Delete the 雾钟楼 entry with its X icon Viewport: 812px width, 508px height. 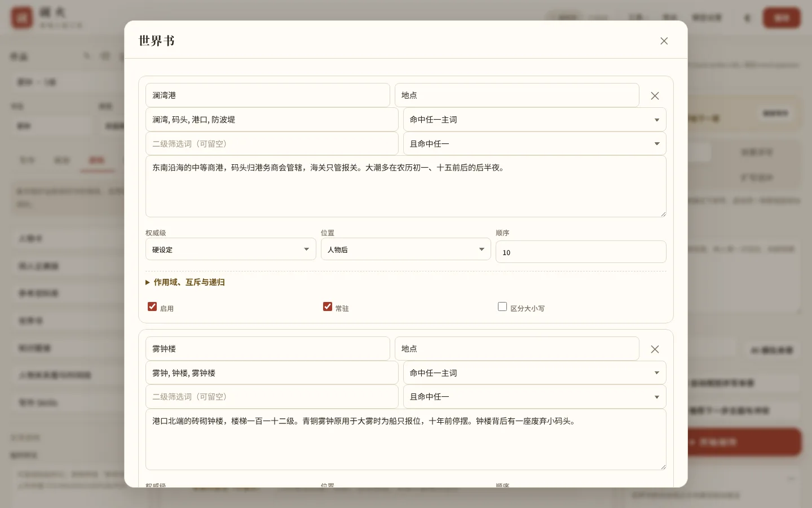pos(655,349)
